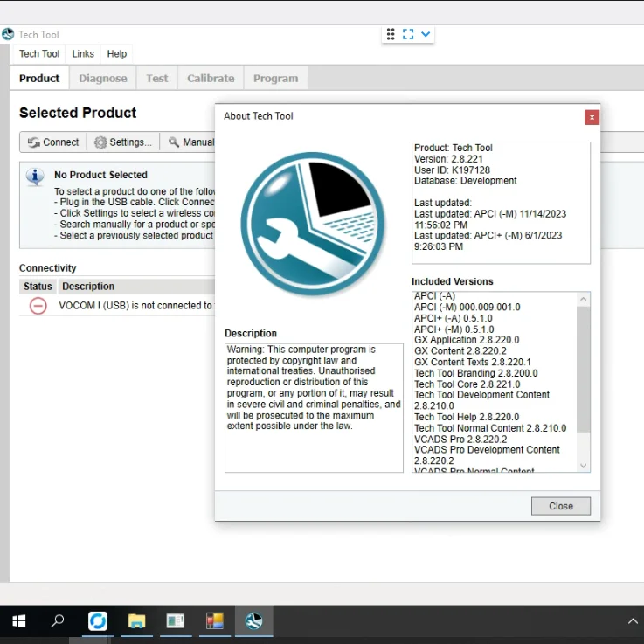Select 'VCADS Pro 2.8.220.2' entry
The image size is (644, 644).
click(x=460, y=440)
